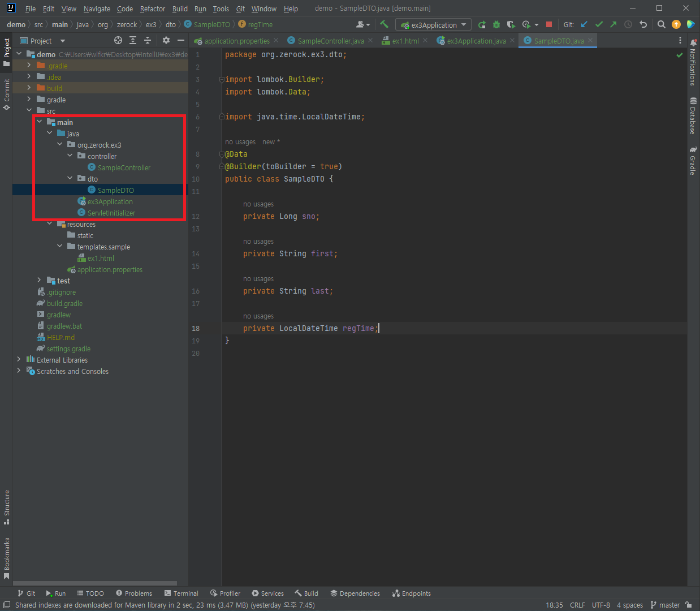Open the Endpoints tool window

pos(412,593)
